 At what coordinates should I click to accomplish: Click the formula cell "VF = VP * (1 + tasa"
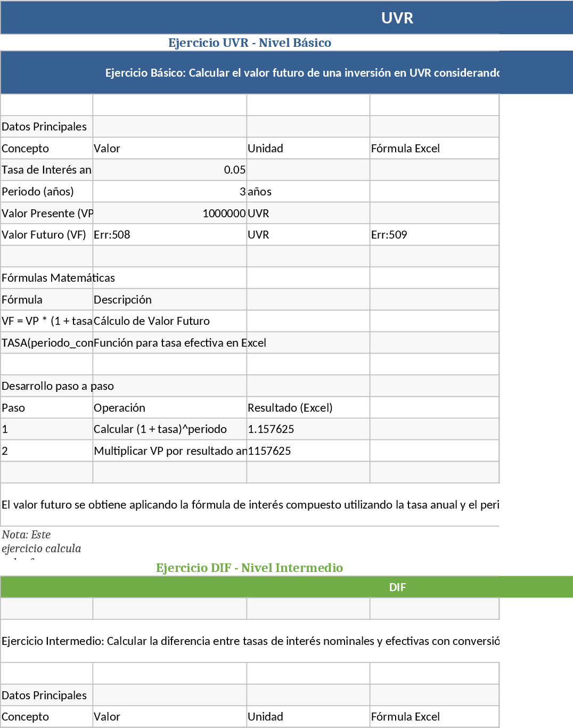tap(46, 321)
